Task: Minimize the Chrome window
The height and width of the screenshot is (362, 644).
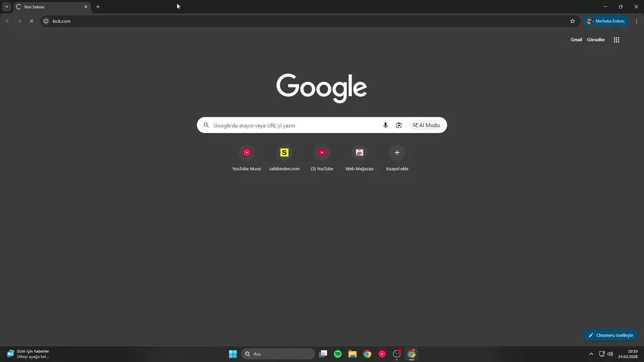Action: click(x=605, y=7)
